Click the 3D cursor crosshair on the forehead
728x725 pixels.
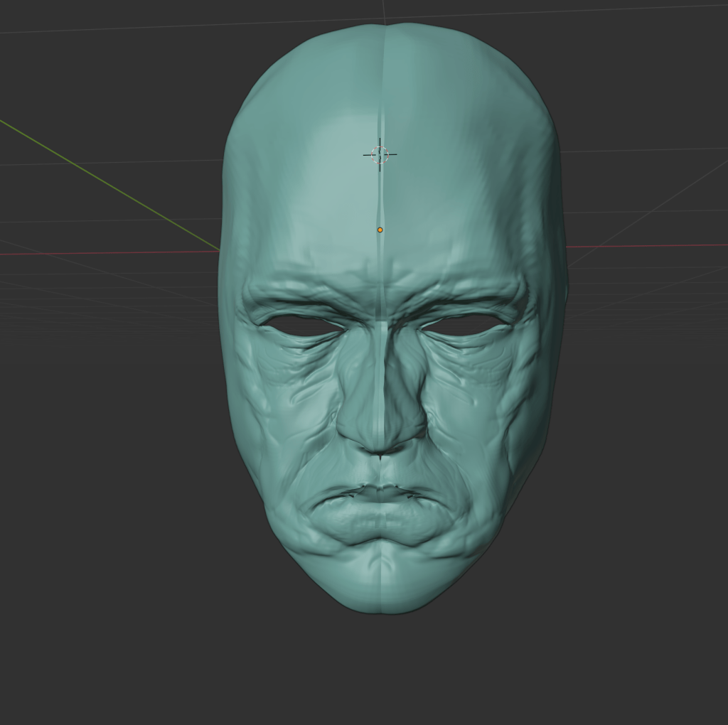click(380, 154)
